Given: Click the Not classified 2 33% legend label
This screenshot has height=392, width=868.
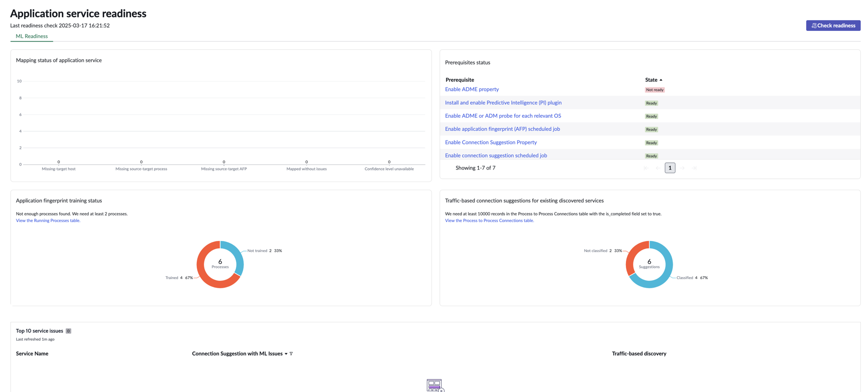Looking at the screenshot, I should click(x=603, y=251).
